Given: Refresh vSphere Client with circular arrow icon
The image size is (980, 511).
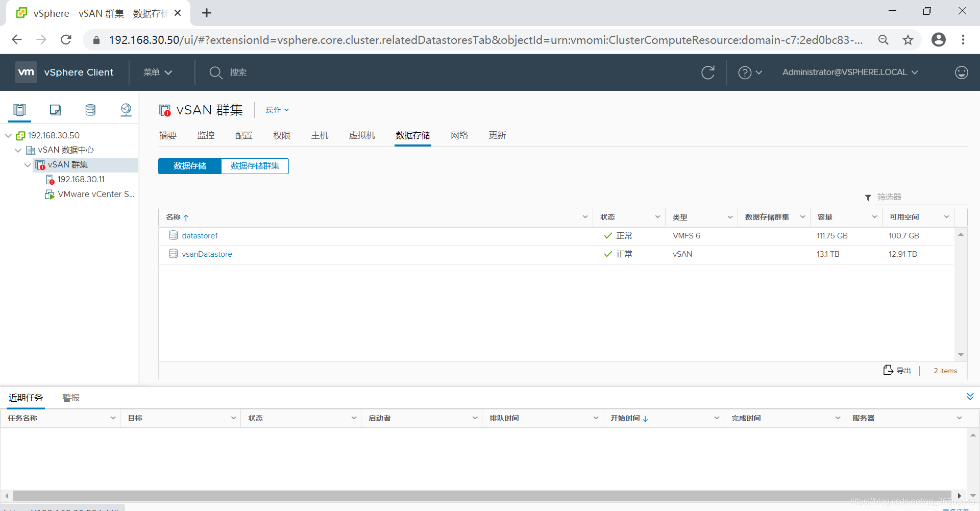Looking at the screenshot, I should 708,72.
